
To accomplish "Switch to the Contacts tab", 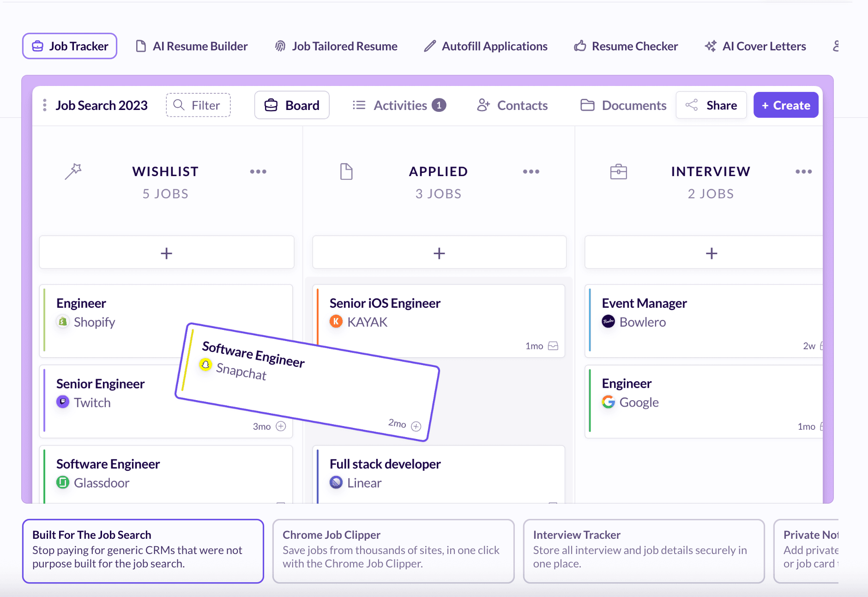I will coord(512,105).
